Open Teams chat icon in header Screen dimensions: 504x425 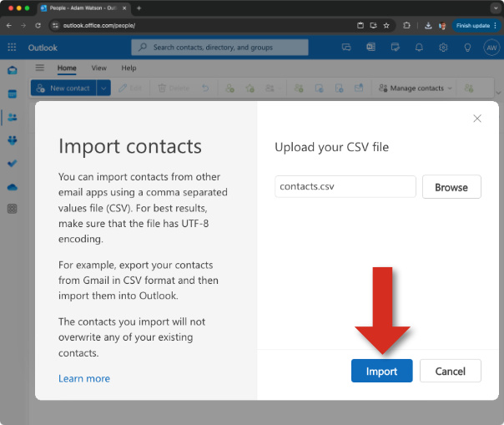click(346, 48)
